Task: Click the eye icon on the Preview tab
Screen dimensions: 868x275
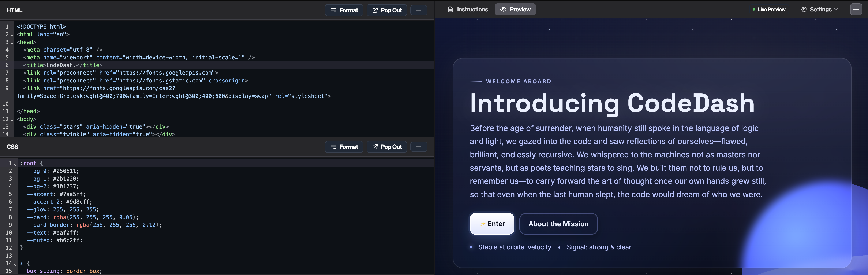Action: [x=504, y=9]
